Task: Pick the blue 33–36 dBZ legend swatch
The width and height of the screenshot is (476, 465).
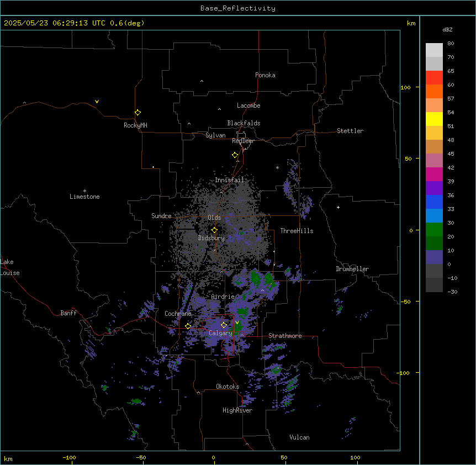Action: coord(434,202)
